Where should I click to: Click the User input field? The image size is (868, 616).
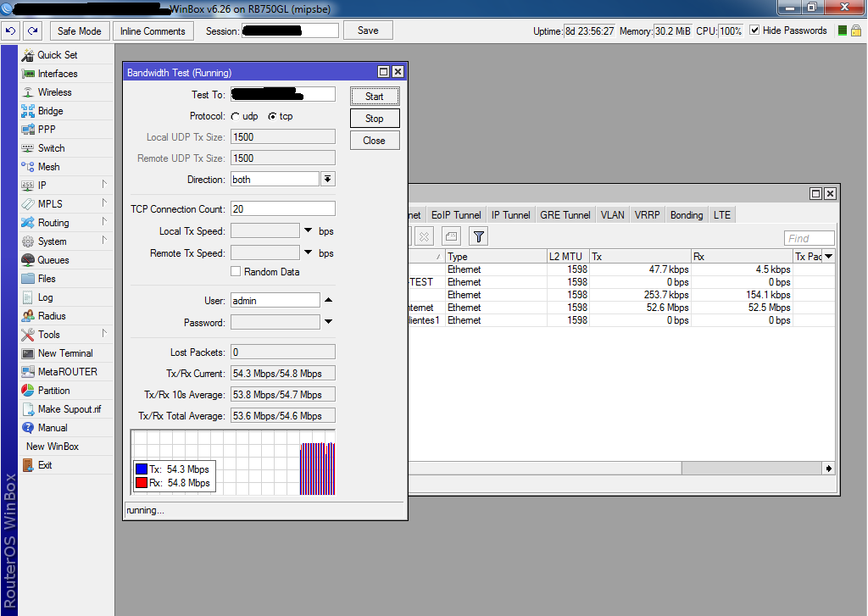(275, 300)
